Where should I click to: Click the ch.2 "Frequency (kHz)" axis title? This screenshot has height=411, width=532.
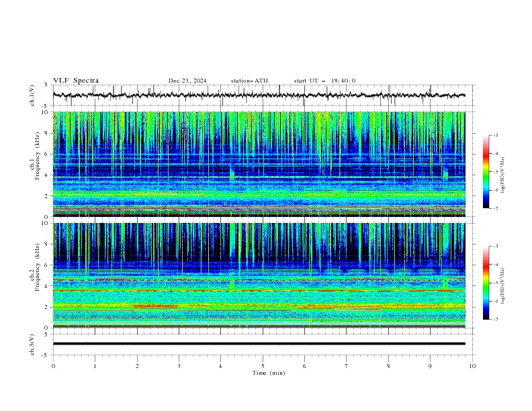(38, 267)
